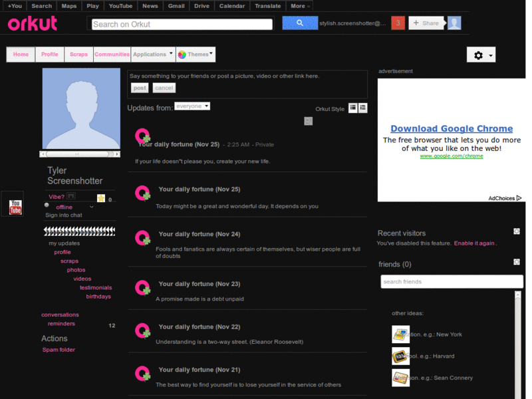Expand the offline chat status dropdown
Viewport: 532px width, 399px height.
[x=92, y=207]
